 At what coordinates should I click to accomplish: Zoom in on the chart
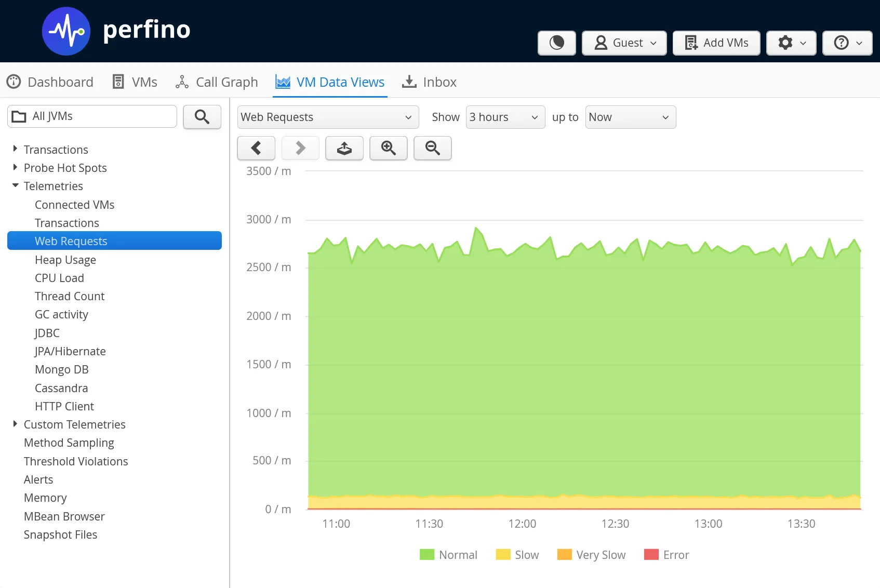coord(388,149)
